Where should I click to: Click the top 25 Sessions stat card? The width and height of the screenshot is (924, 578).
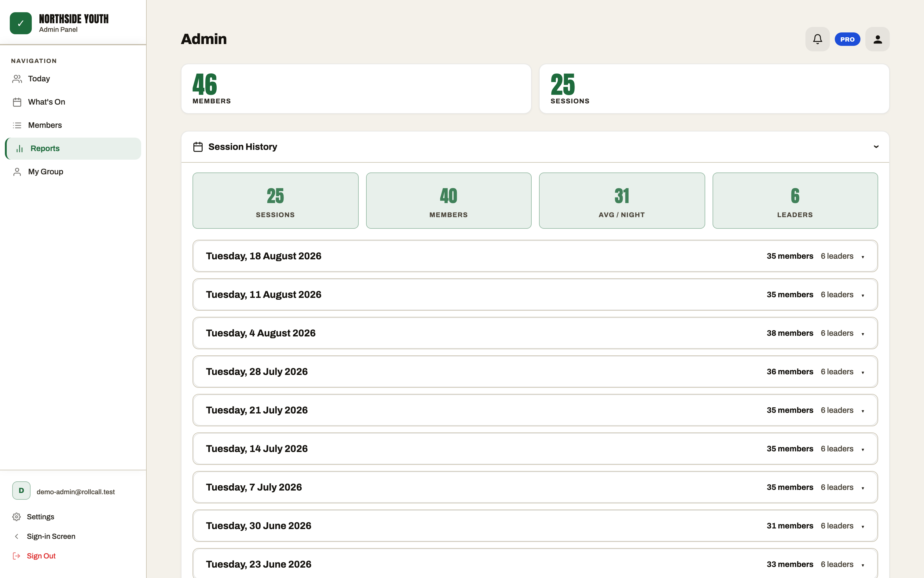pos(714,89)
